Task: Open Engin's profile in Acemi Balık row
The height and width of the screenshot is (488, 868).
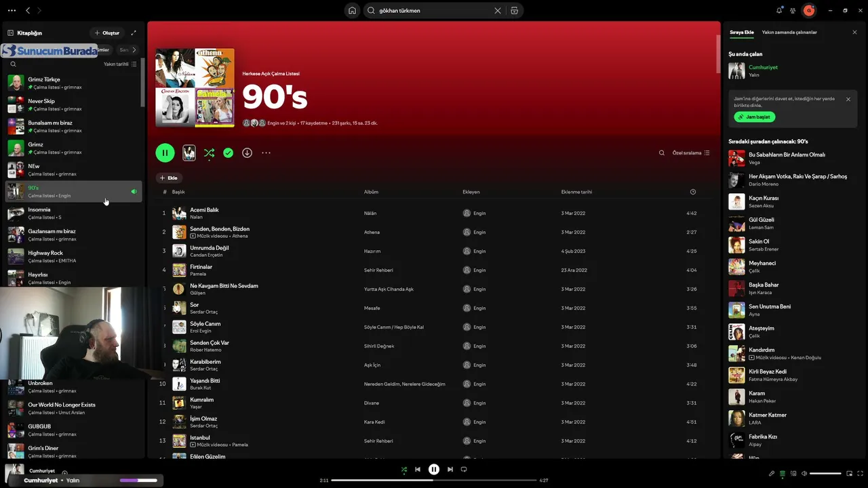Action: 479,213
